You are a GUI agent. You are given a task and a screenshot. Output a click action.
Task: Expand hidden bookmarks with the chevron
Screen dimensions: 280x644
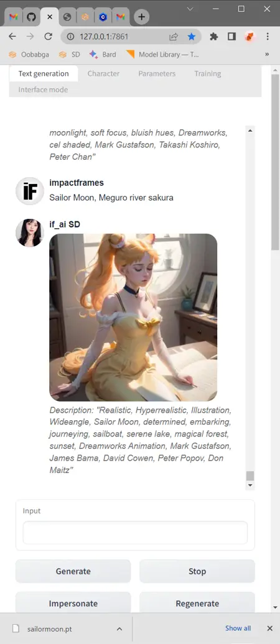point(268,54)
